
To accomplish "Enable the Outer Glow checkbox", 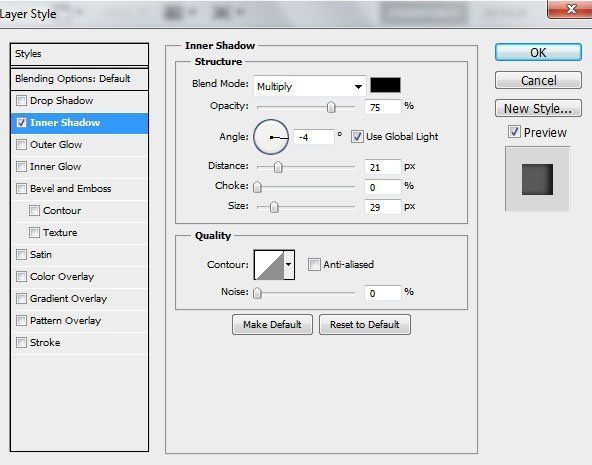I will pos(22,145).
